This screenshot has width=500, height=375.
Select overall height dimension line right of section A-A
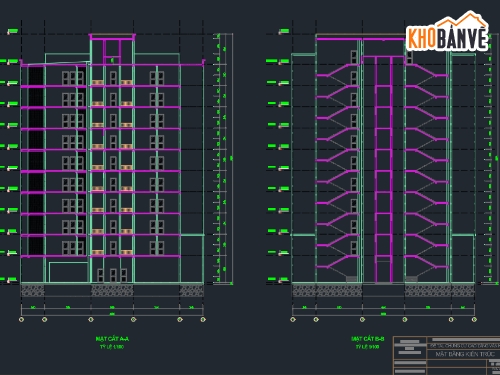pyautogui.click(x=231, y=158)
